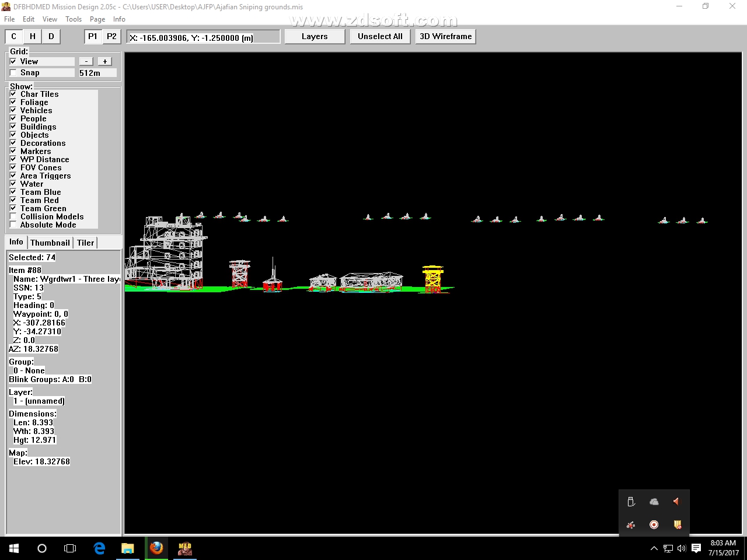The height and width of the screenshot is (560, 747).
Task: Toggle Buildings visibility checkbox
Action: click(13, 127)
